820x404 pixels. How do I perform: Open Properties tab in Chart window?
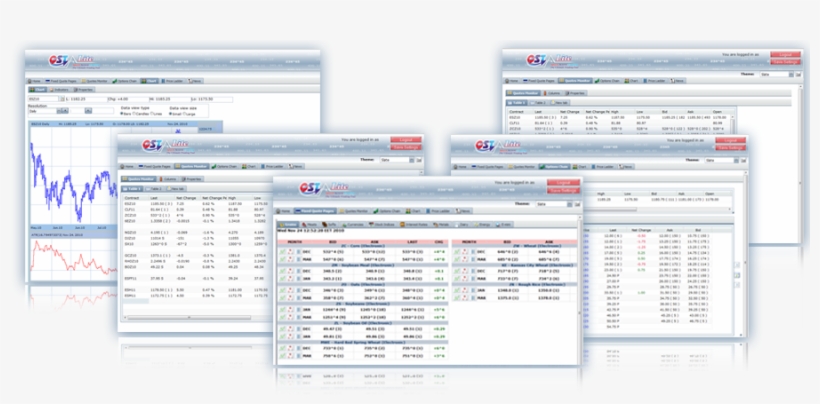tap(83, 89)
